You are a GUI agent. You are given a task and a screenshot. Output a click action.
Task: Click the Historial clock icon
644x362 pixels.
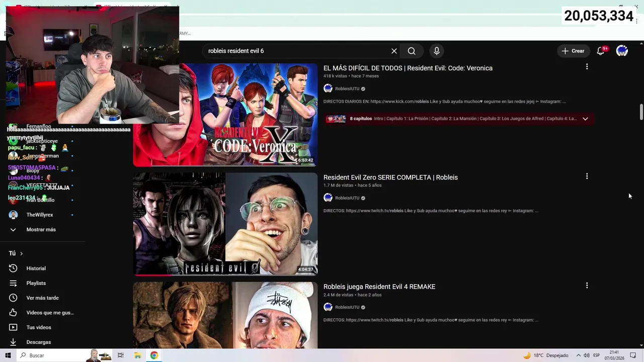pyautogui.click(x=13, y=268)
